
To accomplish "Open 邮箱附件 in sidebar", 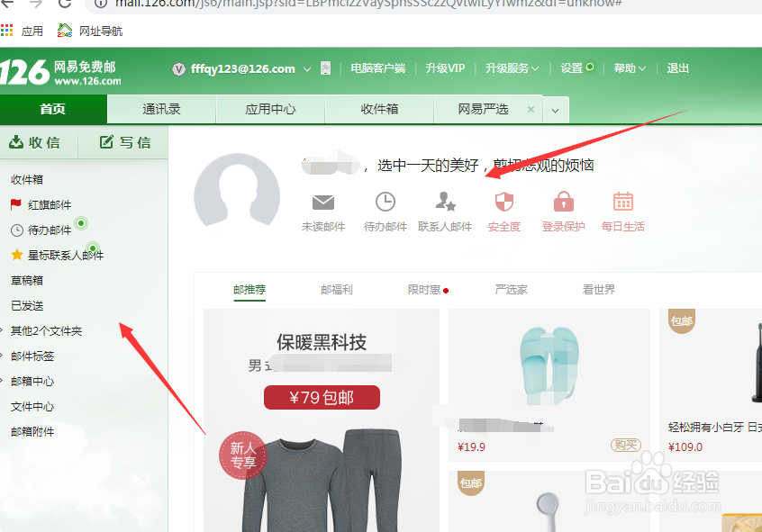I will (32, 431).
